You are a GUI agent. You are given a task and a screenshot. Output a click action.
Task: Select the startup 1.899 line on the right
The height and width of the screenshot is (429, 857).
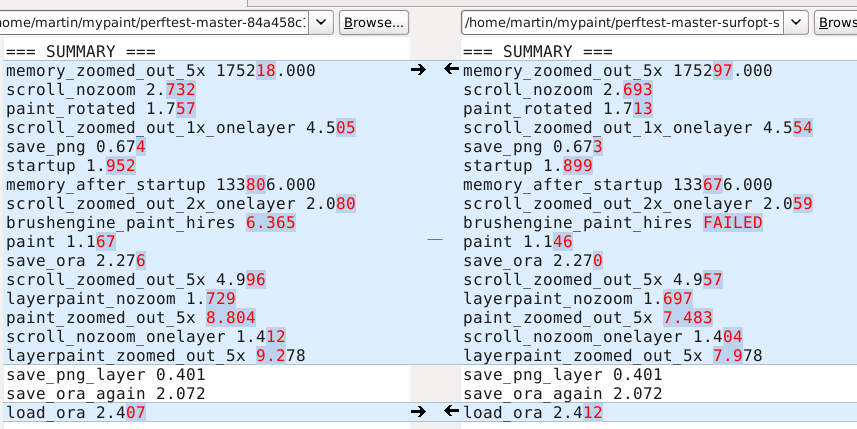(x=528, y=165)
